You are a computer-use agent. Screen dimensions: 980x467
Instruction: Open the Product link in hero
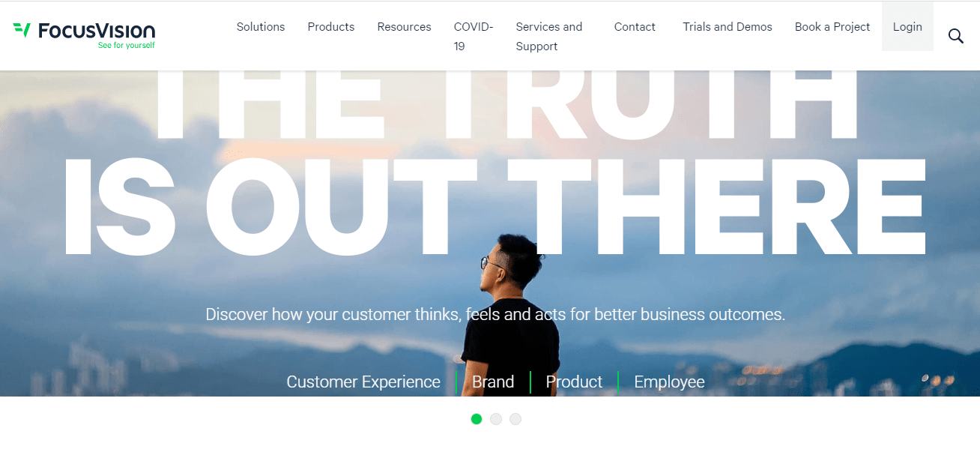coord(574,382)
